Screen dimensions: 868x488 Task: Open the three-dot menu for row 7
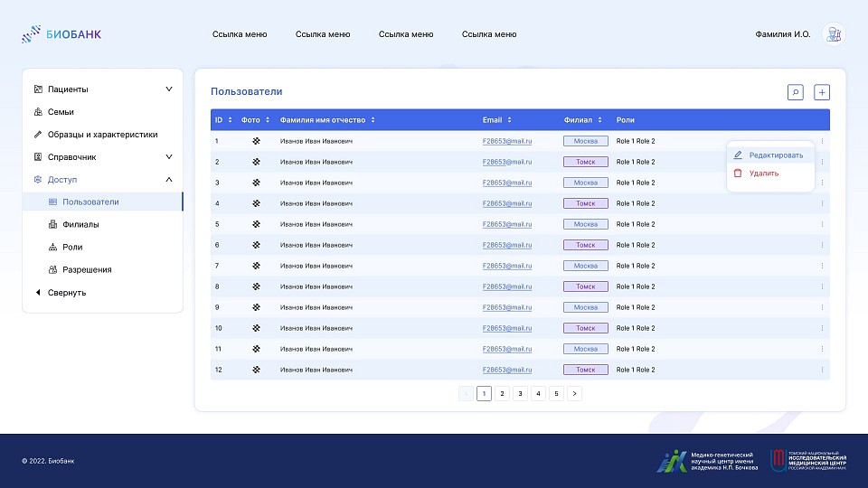pos(822,266)
